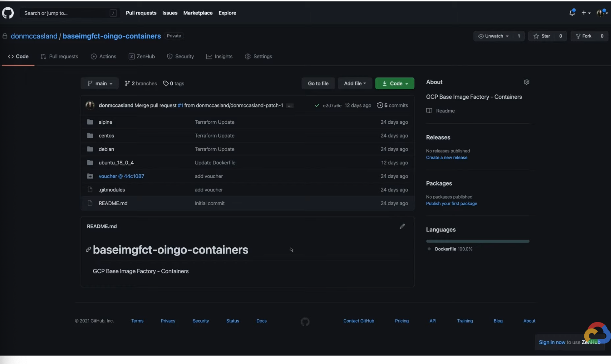This screenshot has width=611, height=364.
Task: Click the footer GitHub mark icon
Action: tap(305, 321)
